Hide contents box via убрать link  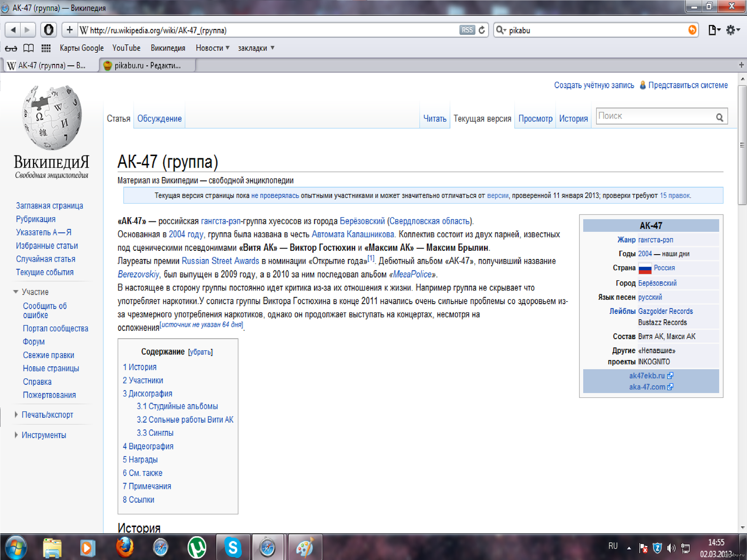(200, 352)
